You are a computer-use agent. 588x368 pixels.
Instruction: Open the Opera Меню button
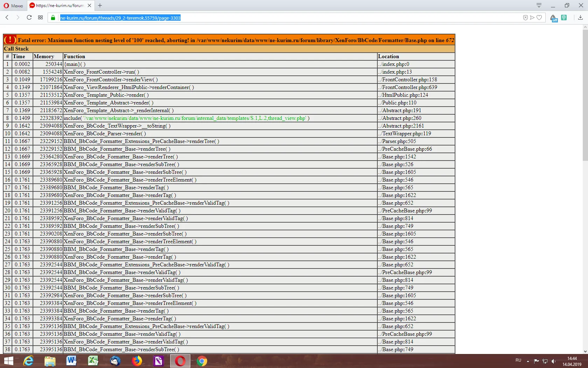coord(13,6)
